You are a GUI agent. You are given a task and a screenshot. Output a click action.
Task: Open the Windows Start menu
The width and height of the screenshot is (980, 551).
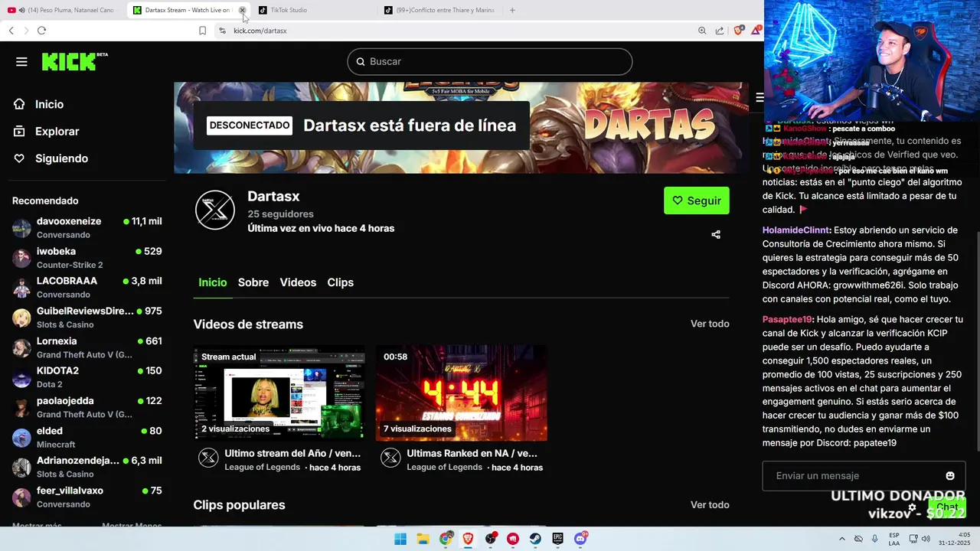[400, 539]
